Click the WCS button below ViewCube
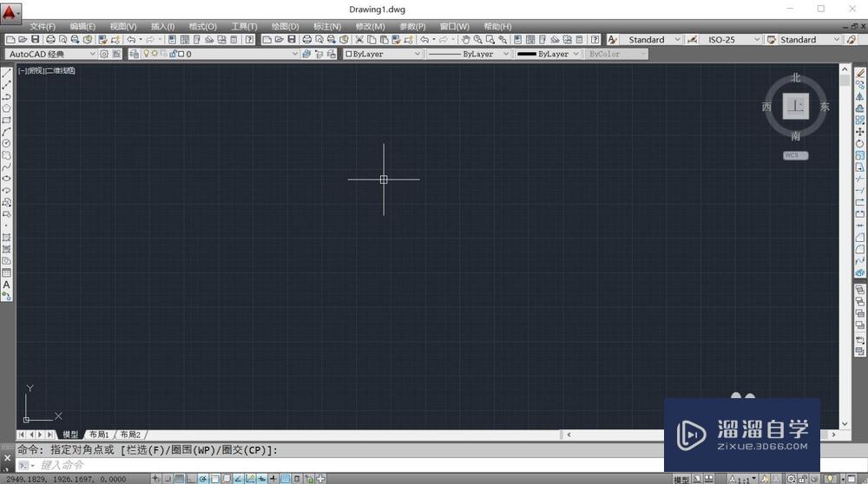The width and height of the screenshot is (868, 484). (795, 155)
